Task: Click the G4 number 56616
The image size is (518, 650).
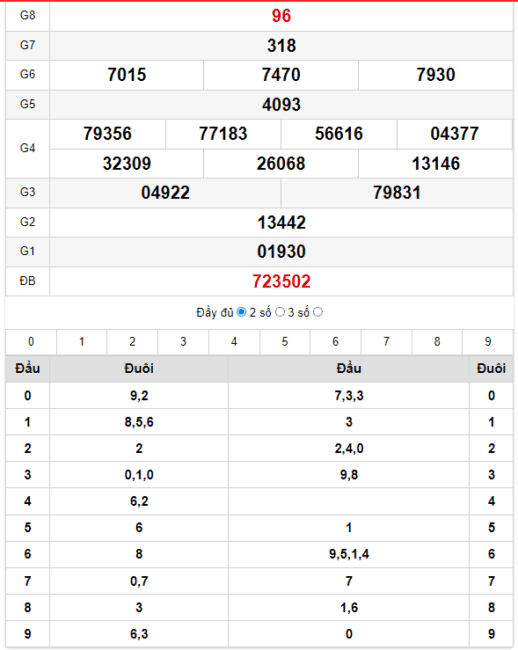Action: pyautogui.click(x=339, y=134)
